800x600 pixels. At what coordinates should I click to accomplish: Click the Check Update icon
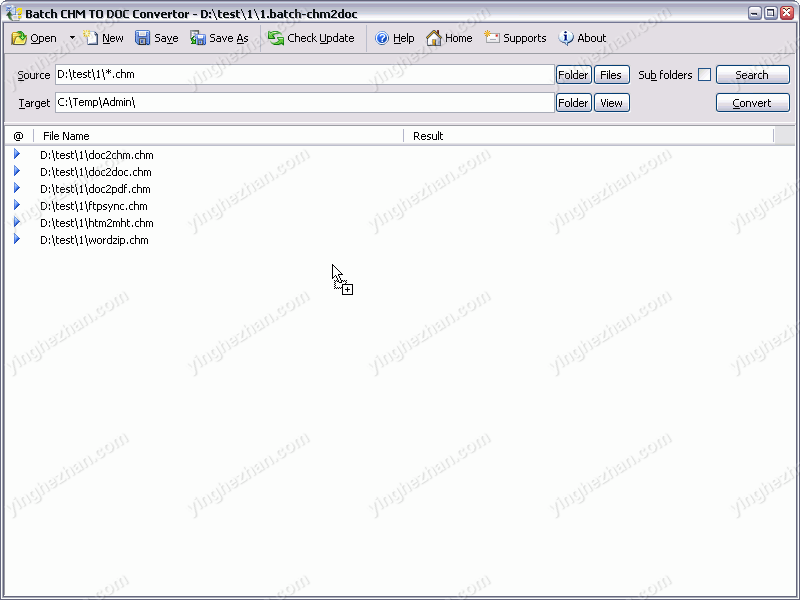tap(276, 38)
